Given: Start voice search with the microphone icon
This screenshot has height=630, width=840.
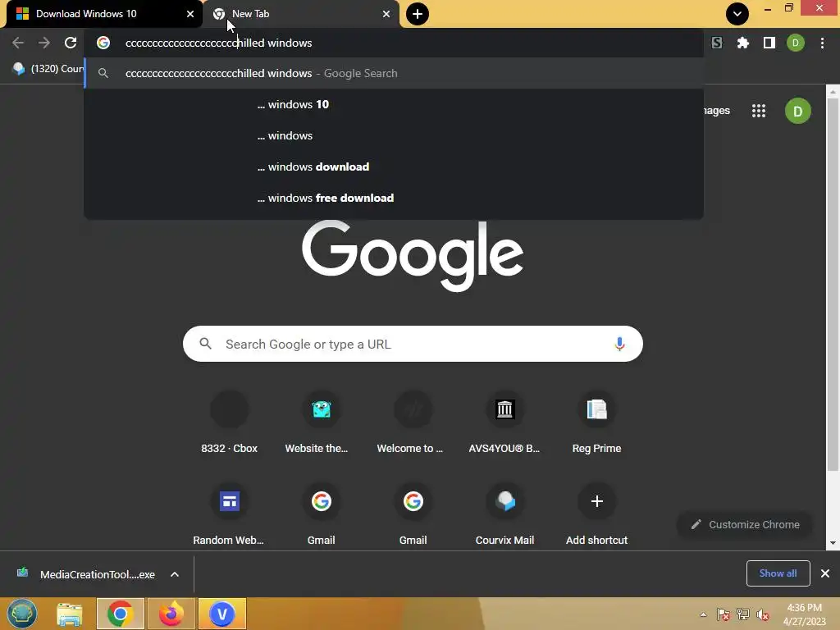Looking at the screenshot, I should tap(619, 344).
